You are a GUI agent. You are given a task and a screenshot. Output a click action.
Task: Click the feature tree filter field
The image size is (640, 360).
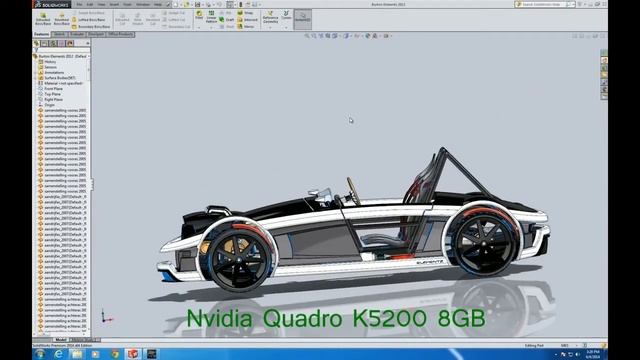61,50
